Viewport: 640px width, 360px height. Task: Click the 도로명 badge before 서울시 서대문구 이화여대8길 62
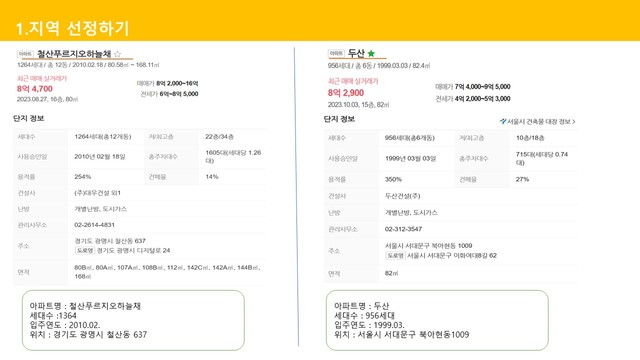[396, 256]
